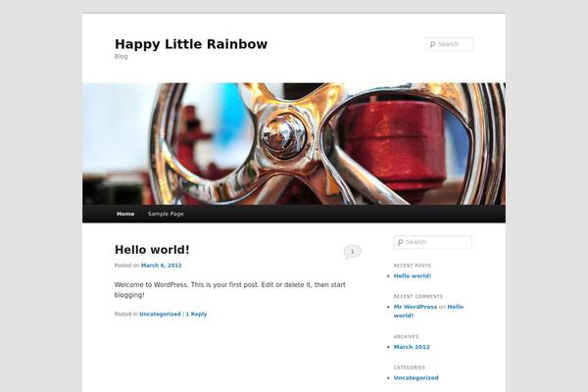Viewport: 588px width, 392px height.
Task: Open the March 2012 archive
Action: click(x=412, y=347)
